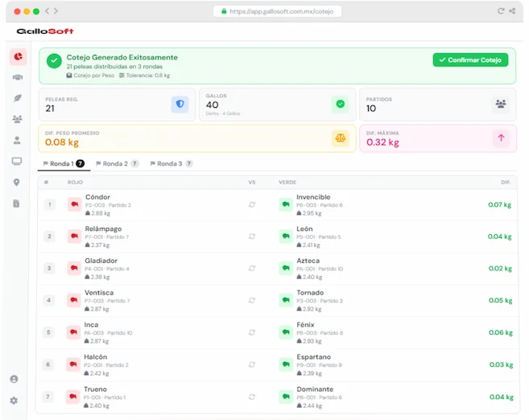Screen dimensions: 529x420
Task: Swap fighters in Trueno vs Dominante row
Action: (252, 397)
